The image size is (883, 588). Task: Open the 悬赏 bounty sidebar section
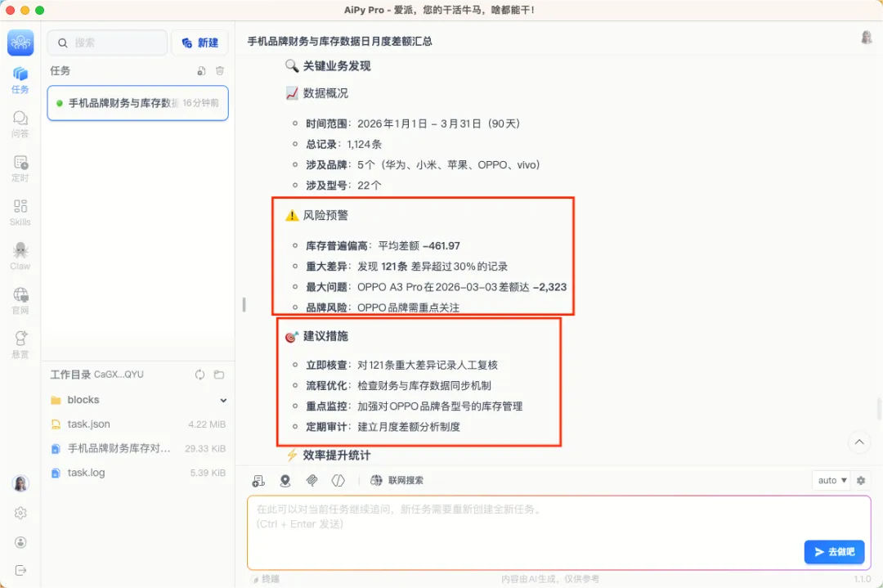point(20,344)
